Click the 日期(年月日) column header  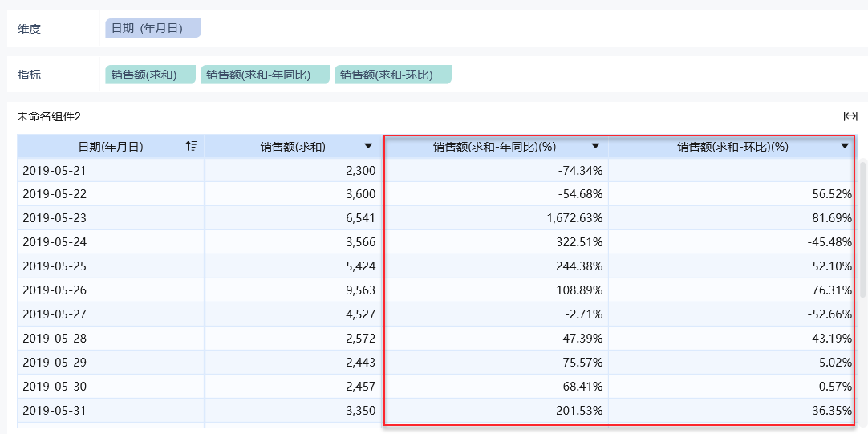[x=111, y=147]
